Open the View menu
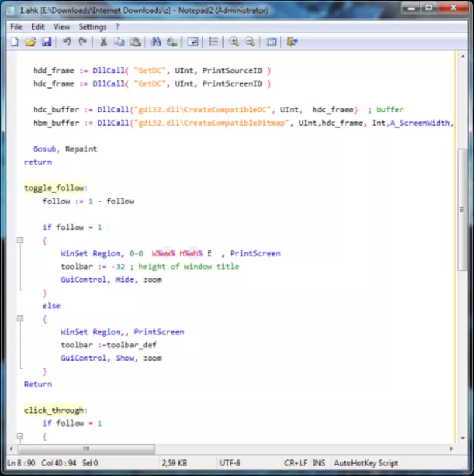 click(62, 27)
